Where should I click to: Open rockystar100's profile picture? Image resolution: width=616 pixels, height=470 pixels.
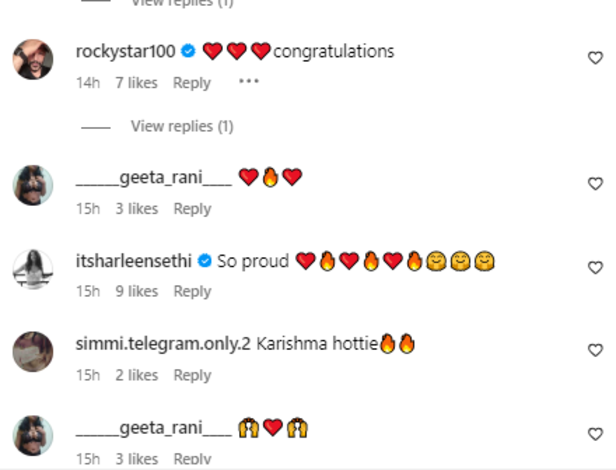(x=32, y=60)
